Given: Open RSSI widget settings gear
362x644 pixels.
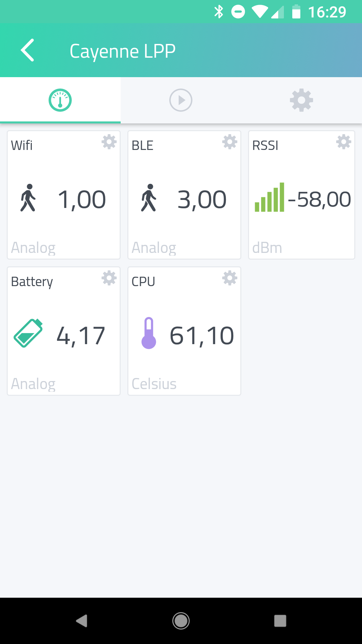Looking at the screenshot, I should (344, 142).
